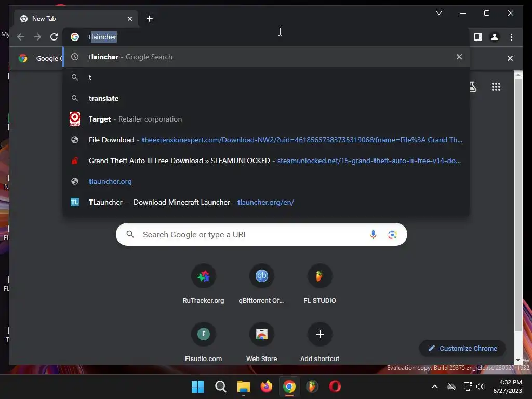
Task: Select the Grand Theft Auto III STEAMUNLOCKED suggestion
Action: point(267,161)
